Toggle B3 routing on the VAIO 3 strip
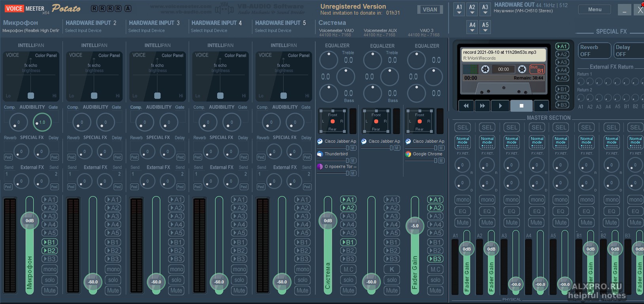 (436, 259)
